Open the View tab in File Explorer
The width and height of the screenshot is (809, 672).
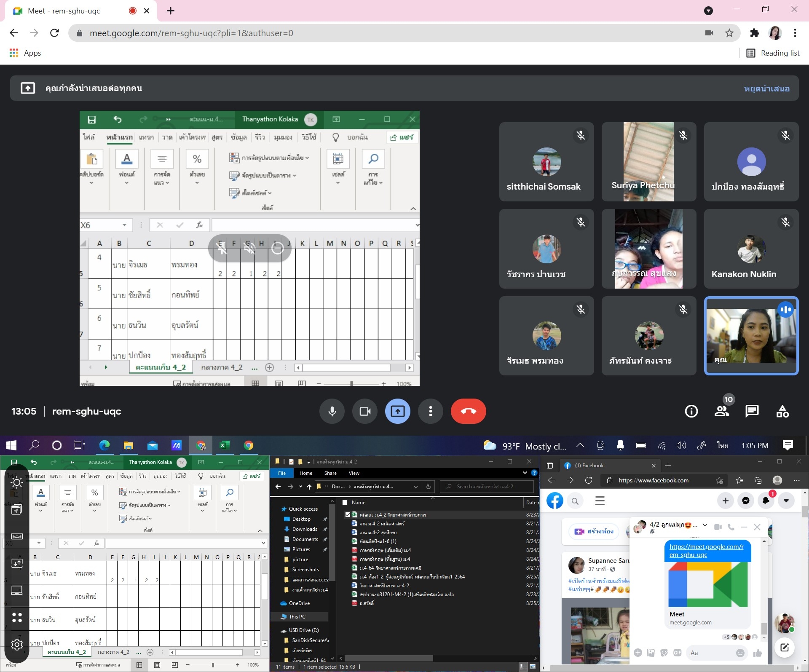[x=354, y=473]
